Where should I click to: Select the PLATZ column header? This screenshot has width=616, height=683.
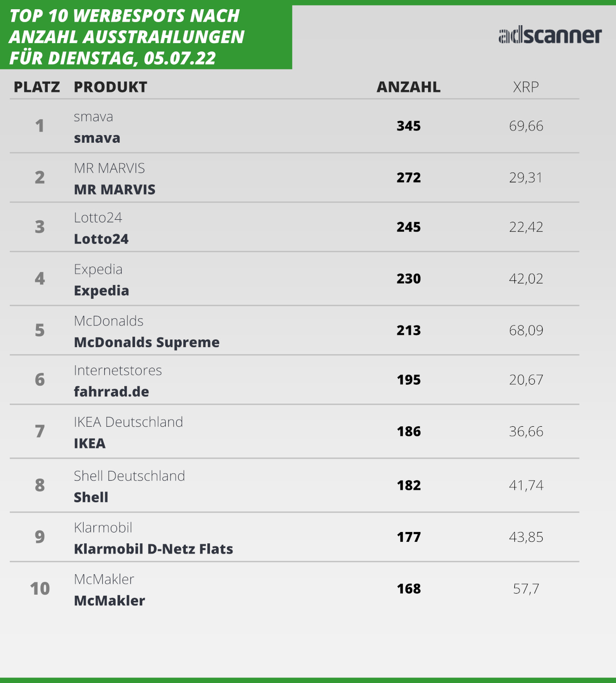coord(37,87)
